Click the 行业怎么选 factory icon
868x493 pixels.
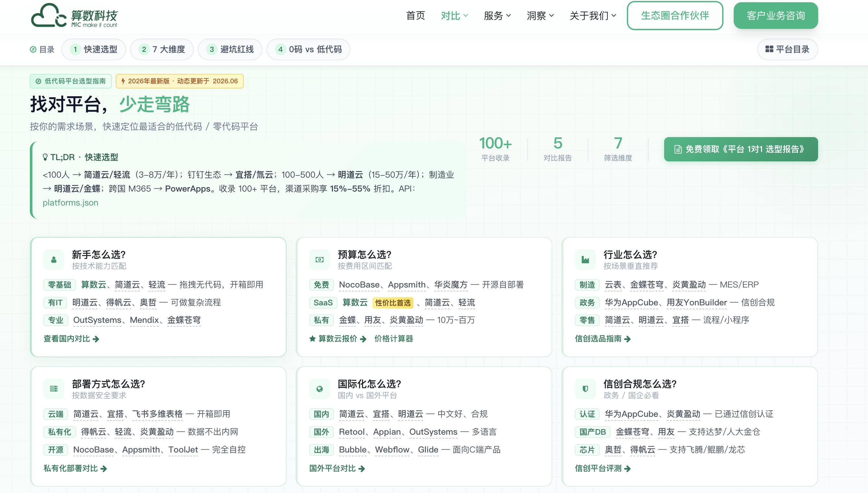tap(585, 260)
